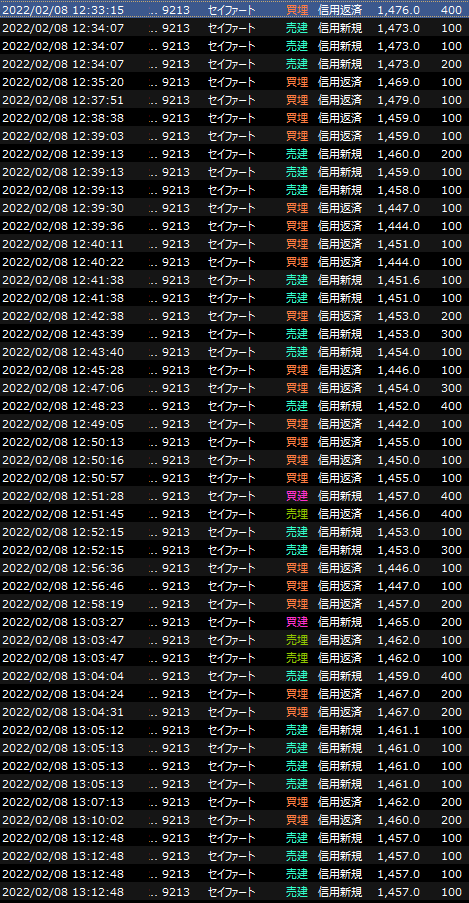Screen dimensions: 469x903
Task: Click code 9213 in the 12:56:46 row
Action: (x=176, y=586)
